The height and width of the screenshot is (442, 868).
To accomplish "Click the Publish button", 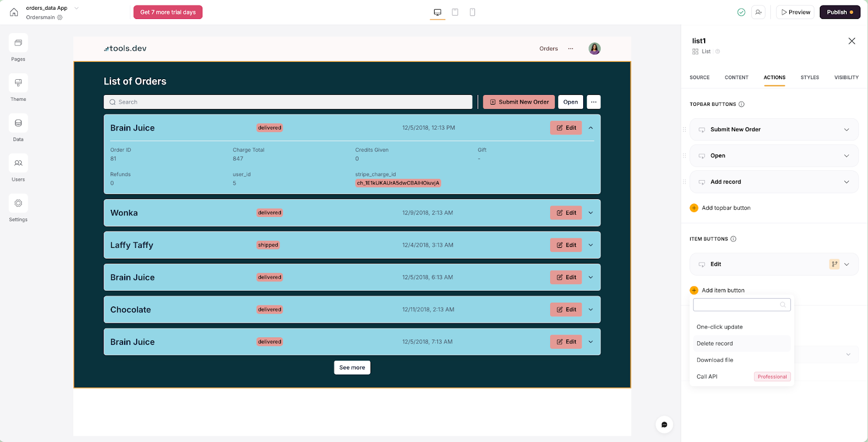I will pyautogui.click(x=839, y=12).
